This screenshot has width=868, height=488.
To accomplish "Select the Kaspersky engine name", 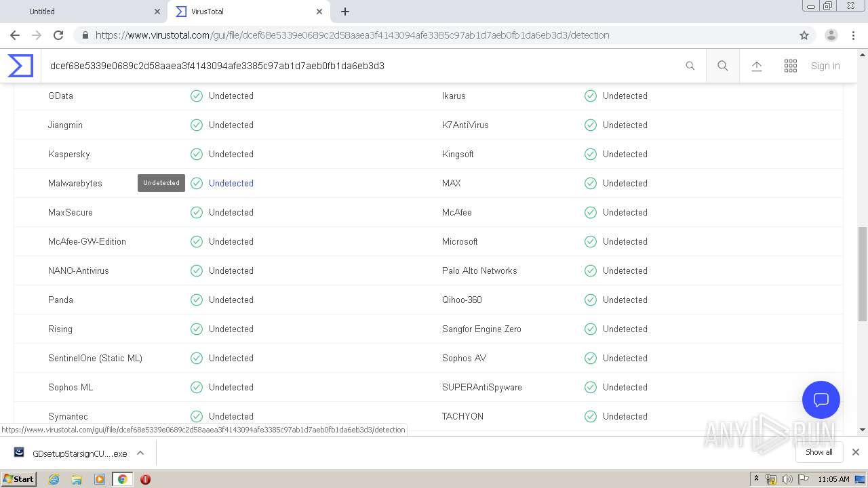I will 69,154.
